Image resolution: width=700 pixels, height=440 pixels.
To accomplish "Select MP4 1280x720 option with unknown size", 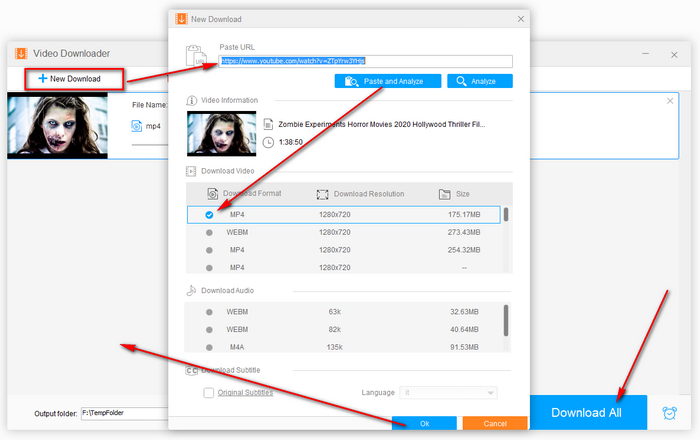I will (209, 268).
